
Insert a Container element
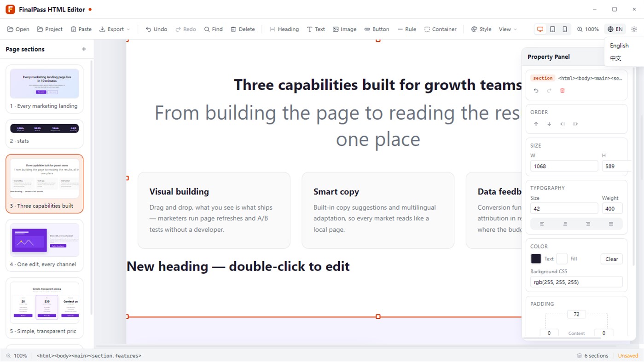click(440, 29)
